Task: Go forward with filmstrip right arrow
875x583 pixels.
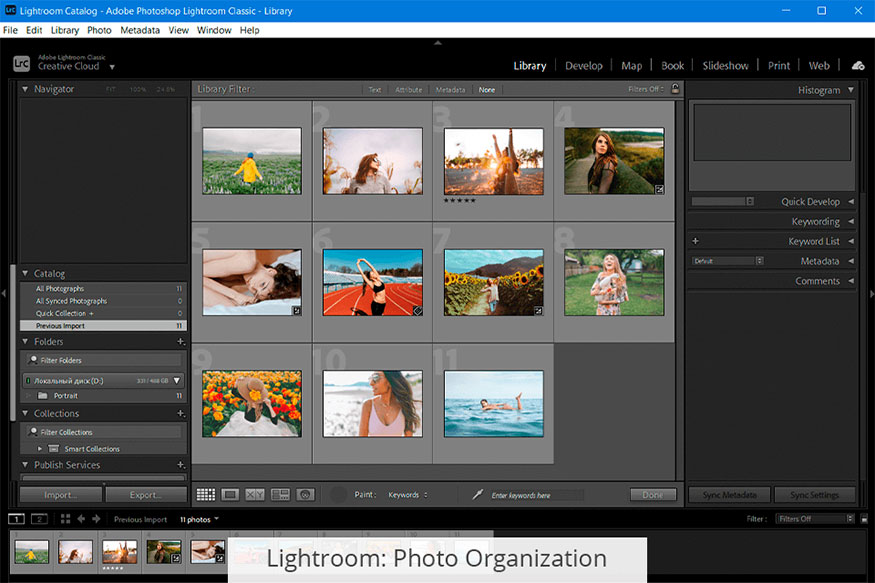Action: click(96, 519)
